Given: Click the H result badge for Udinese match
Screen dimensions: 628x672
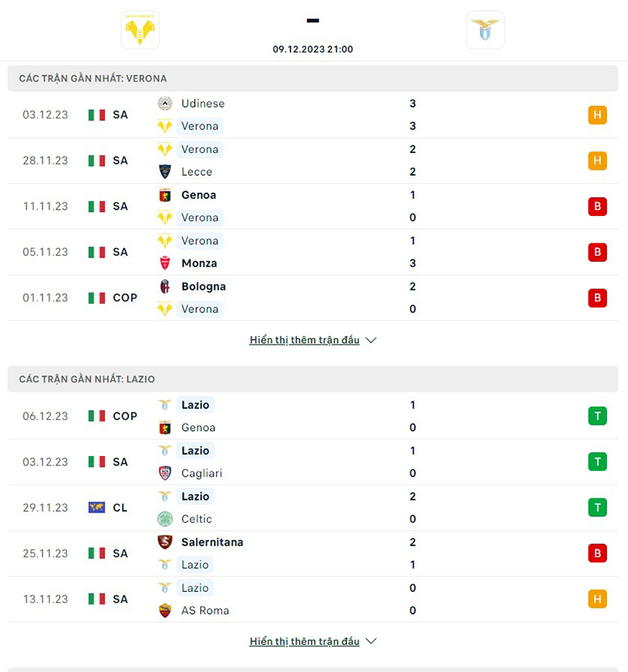Looking at the screenshot, I should pos(597,115).
